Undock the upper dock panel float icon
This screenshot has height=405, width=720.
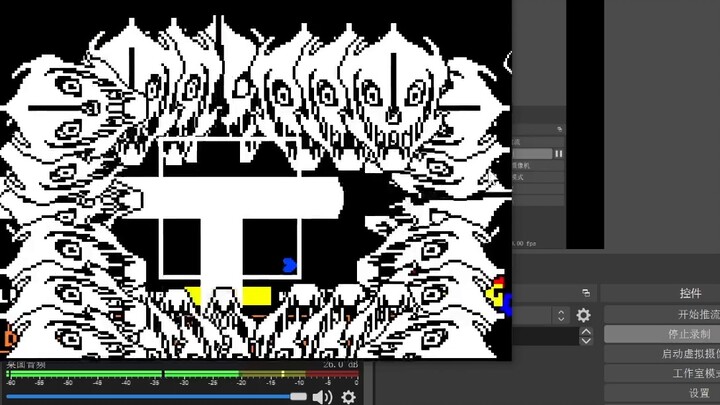point(559,129)
